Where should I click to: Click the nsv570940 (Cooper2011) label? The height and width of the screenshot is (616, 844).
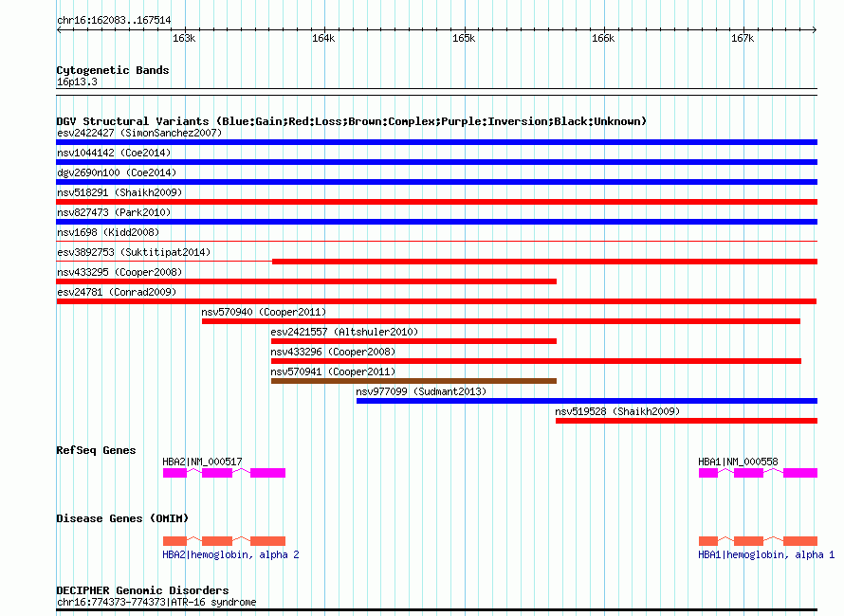(x=264, y=312)
